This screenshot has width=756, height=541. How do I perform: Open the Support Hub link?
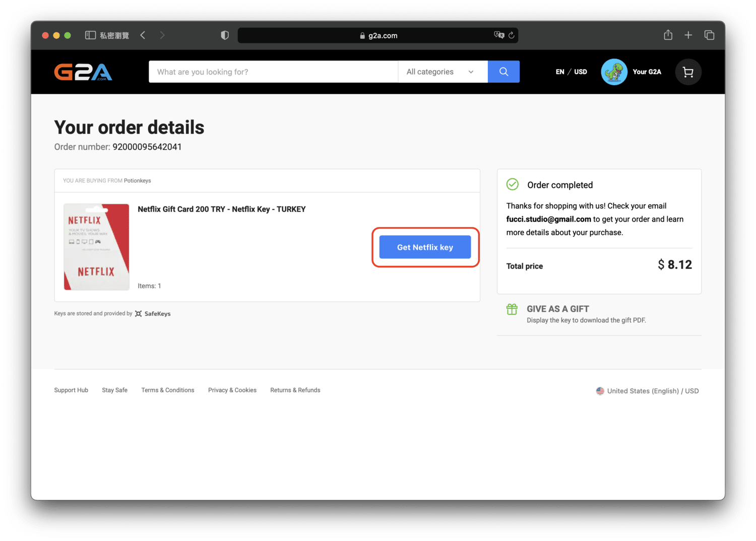pyautogui.click(x=71, y=390)
